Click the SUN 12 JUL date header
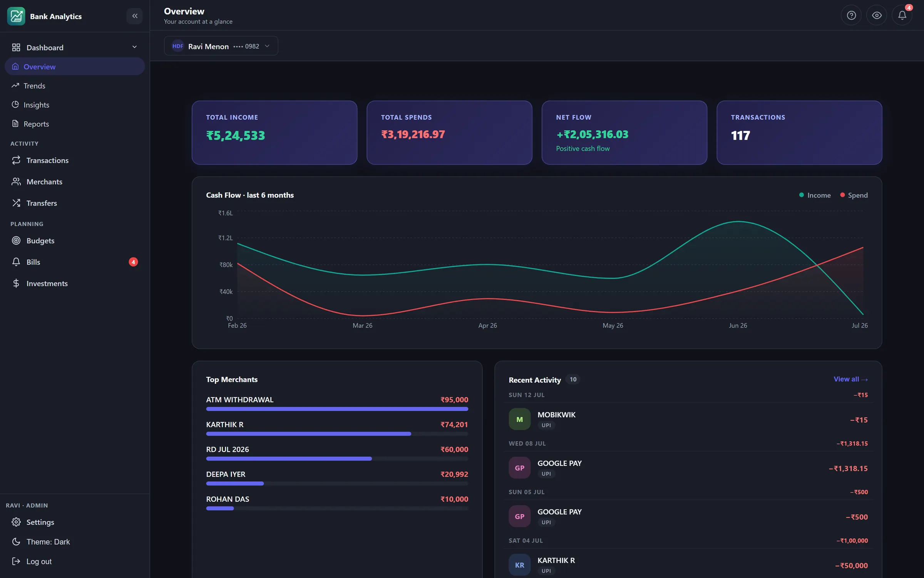The width and height of the screenshot is (924, 578). 526,395
